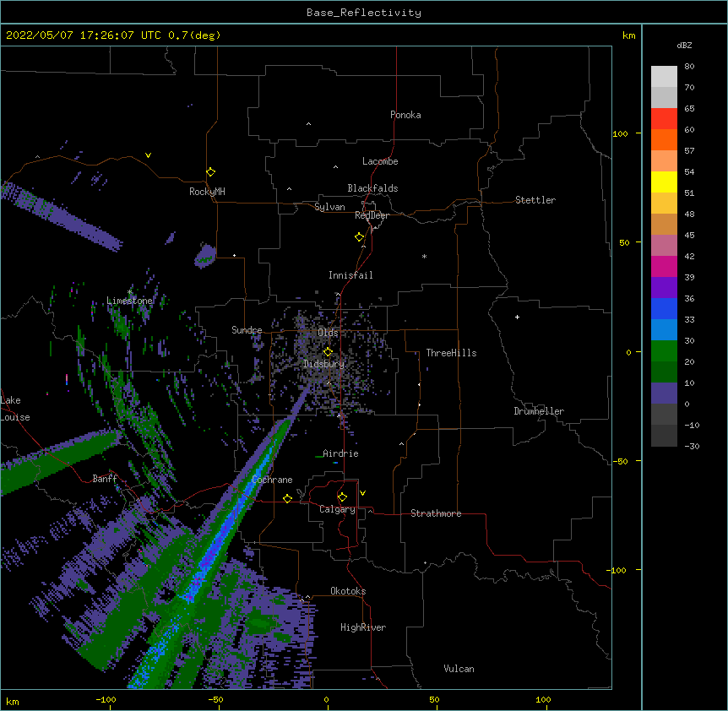Click the orange swatch between 60 and 57 dBZ
The image size is (728, 711).
click(664, 139)
